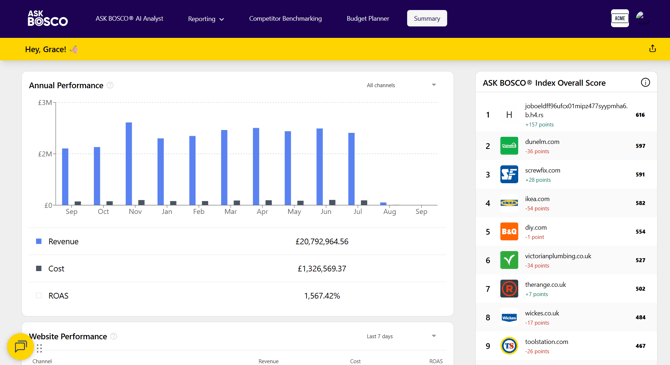The image size is (670, 365).
Task: Expand the All channels dropdown
Action: (x=401, y=85)
